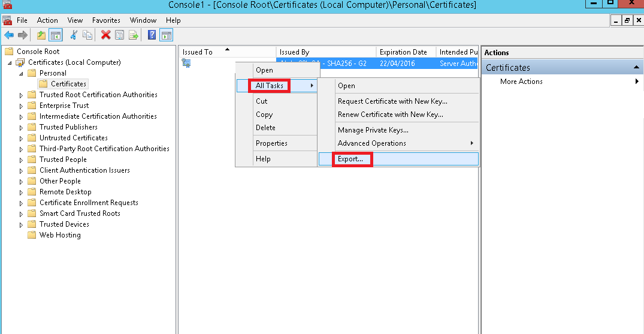
Task: Click the Export List toolbar icon
Action: 133,35
